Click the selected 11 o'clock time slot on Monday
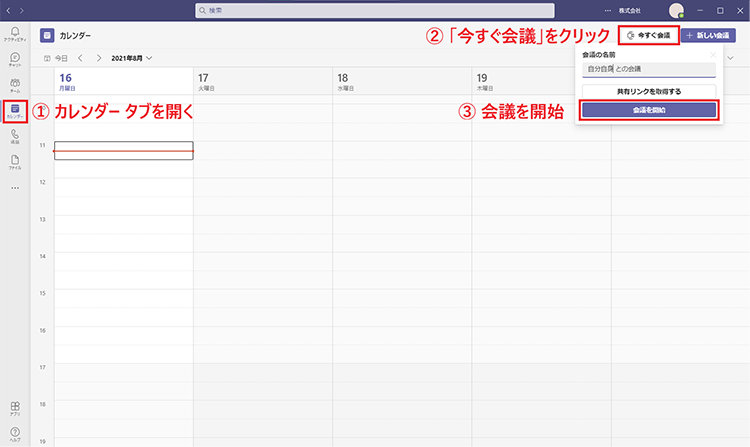This screenshot has height=447, width=750. [124, 151]
